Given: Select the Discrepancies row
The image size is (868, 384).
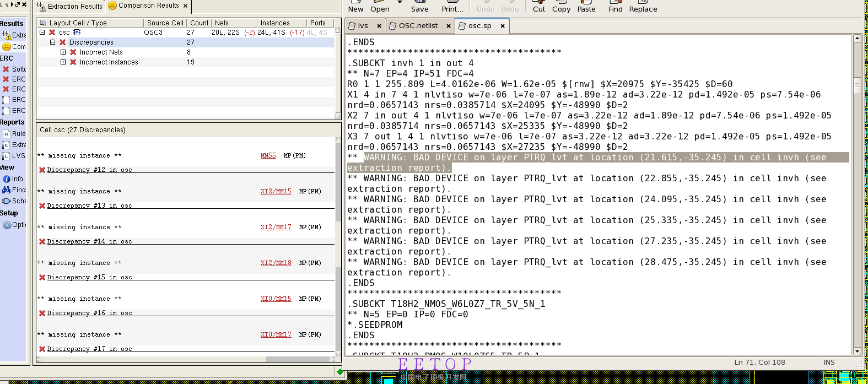Looking at the screenshot, I should click(x=185, y=42).
